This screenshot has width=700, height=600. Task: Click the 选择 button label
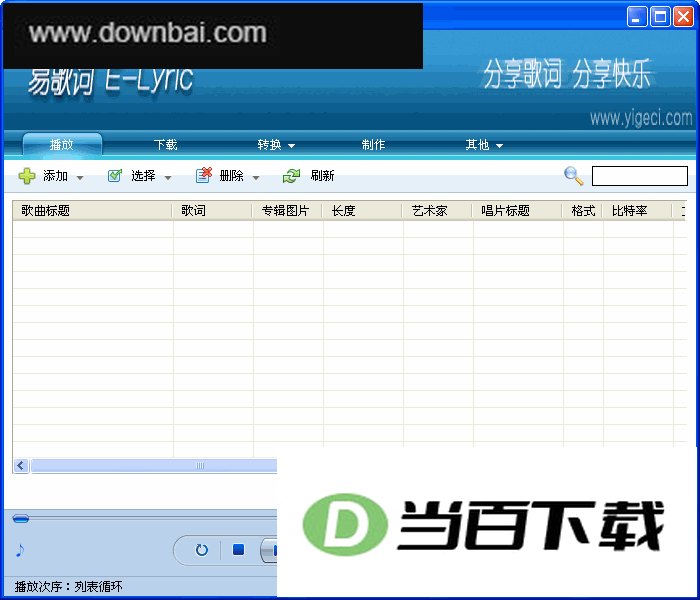pyautogui.click(x=143, y=176)
